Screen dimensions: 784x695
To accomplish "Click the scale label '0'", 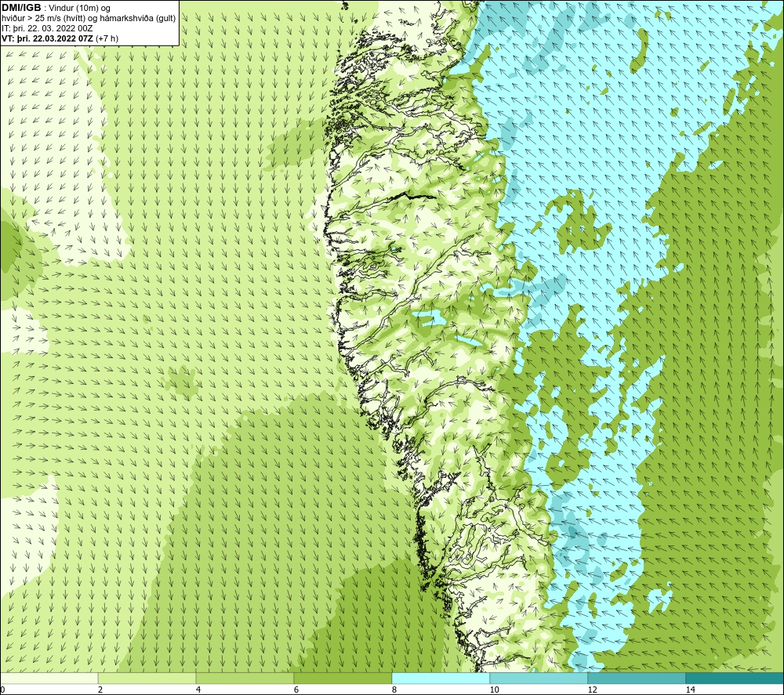I will click(x=2, y=690).
